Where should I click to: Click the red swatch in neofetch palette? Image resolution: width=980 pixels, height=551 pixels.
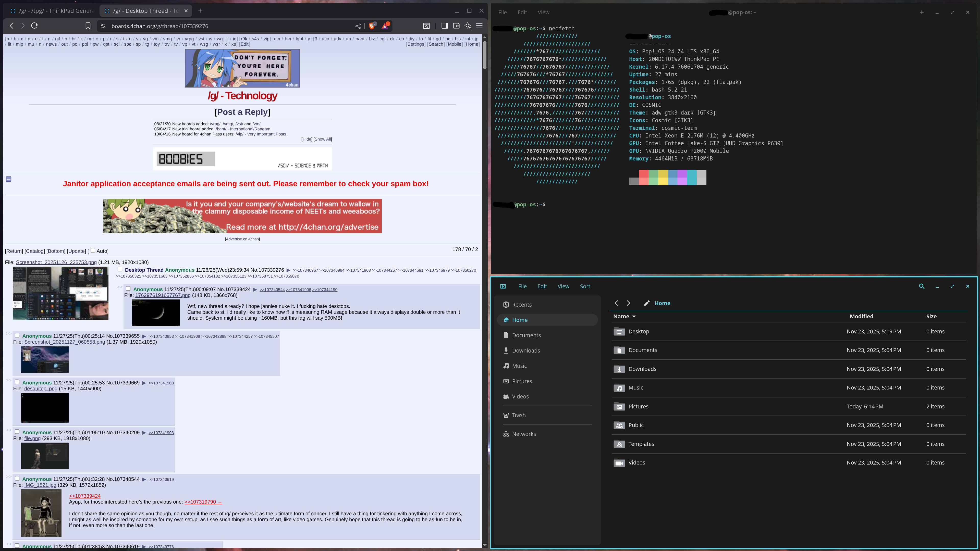tap(643, 174)
